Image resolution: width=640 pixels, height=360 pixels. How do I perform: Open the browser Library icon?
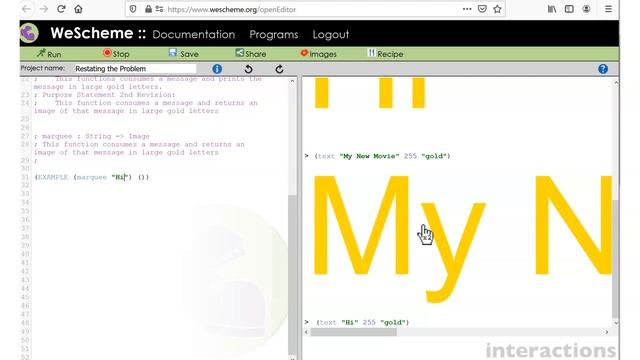click(x=552, y=9)
